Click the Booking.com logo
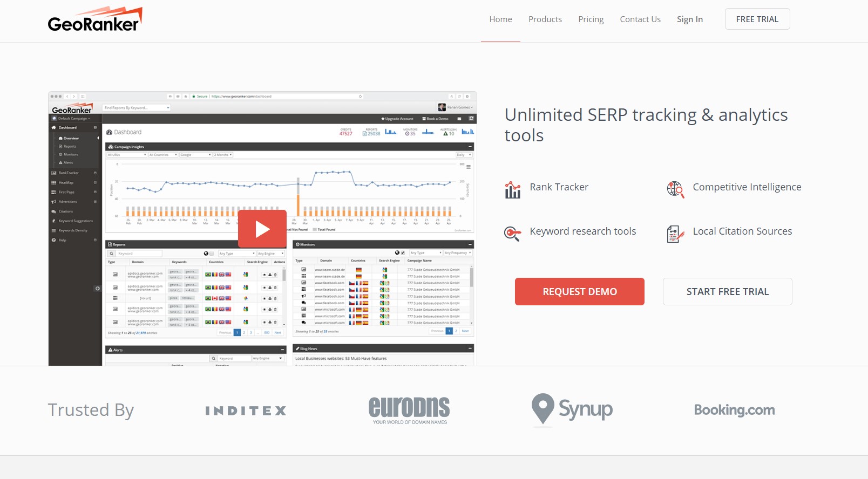The image size is (868, 479). [735, 410]
